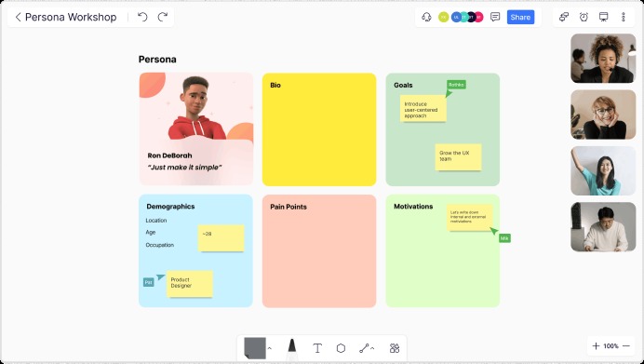
Task: Click the pink participant avatar
Action: pyautogui.click(x=479, y=17)
